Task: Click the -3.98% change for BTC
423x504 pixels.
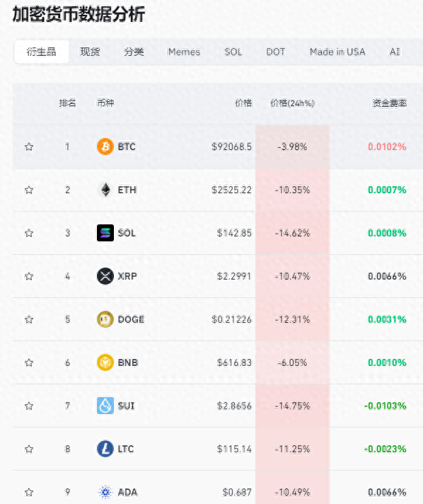Action: [x=292, y=147]
